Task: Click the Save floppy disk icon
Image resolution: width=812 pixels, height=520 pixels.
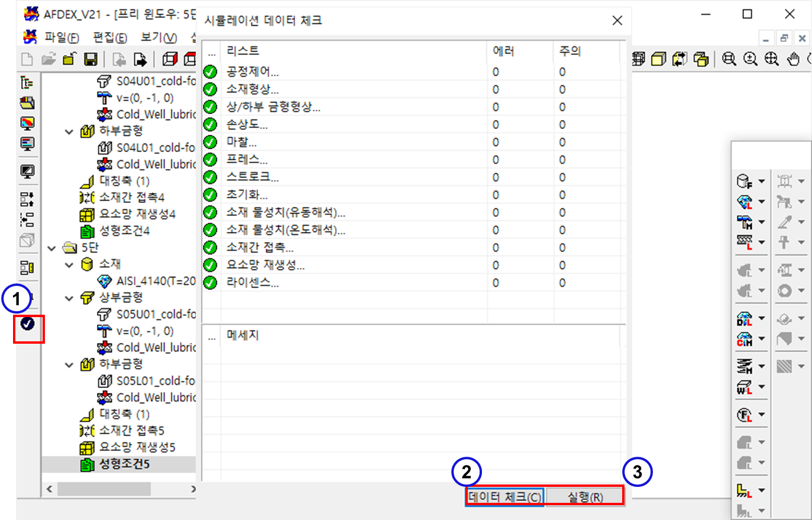Action: pos(90,59)
